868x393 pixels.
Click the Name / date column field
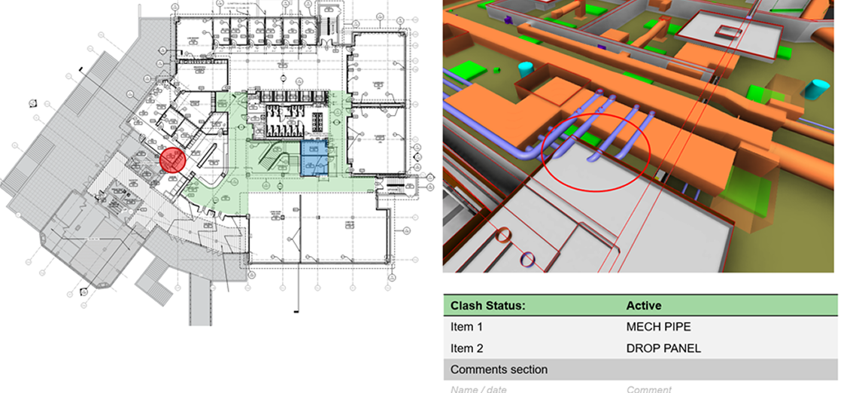[479, 388]
